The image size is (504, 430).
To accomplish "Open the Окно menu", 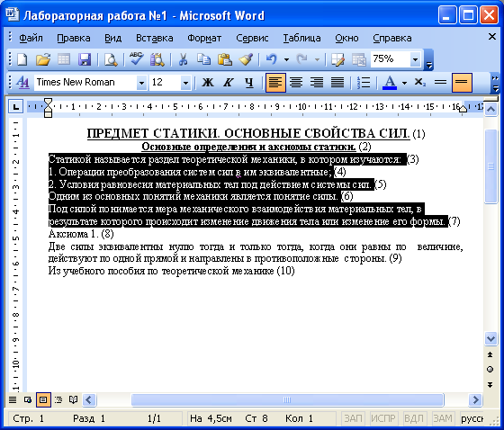I will [x=346, y=38].
